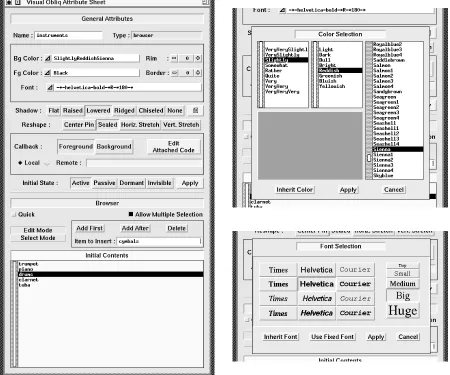This screenshot has height=375, width=450.
Task: Choose the italic Times font sample
Action: coord(278,299)
